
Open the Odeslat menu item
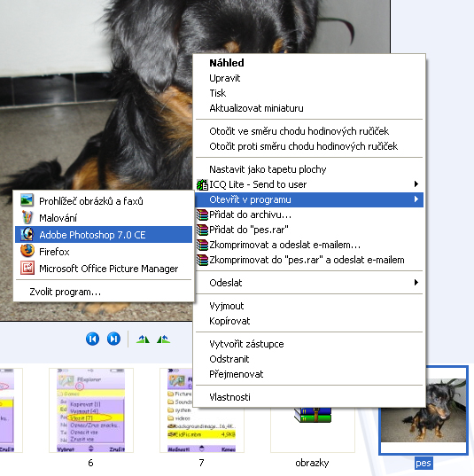point(309,283)
